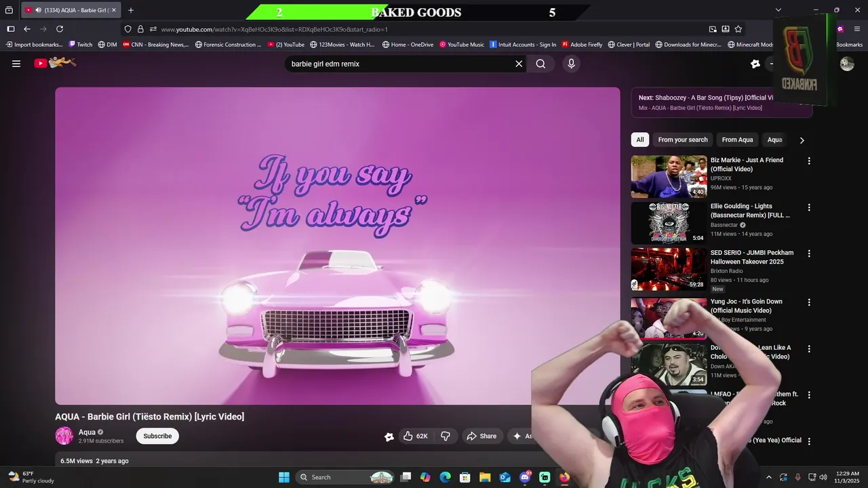Open more options for Yung Joc video

[x=808, y=302]
